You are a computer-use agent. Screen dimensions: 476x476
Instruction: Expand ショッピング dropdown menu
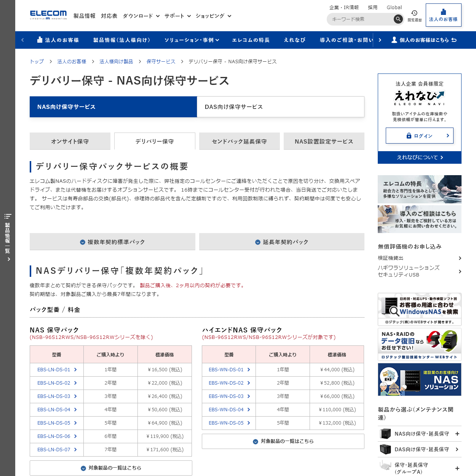(x=214, y=16)
